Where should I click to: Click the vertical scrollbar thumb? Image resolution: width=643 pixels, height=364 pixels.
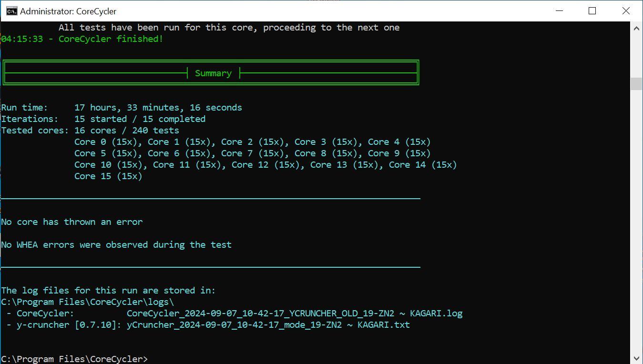tap(636, 83)
